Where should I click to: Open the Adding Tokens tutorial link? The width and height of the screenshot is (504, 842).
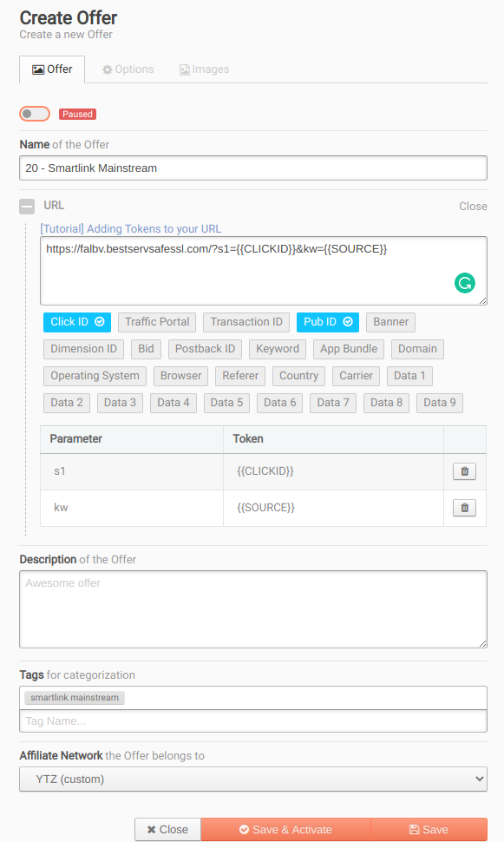coord(130,229)
